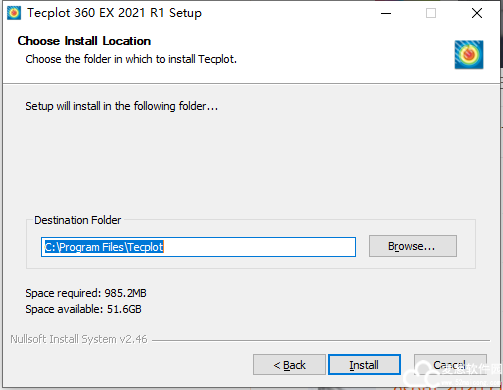This screenshot has height=390, width=503.
Task: Click the Space required: 985.2MB label
Action: (86, 293)
